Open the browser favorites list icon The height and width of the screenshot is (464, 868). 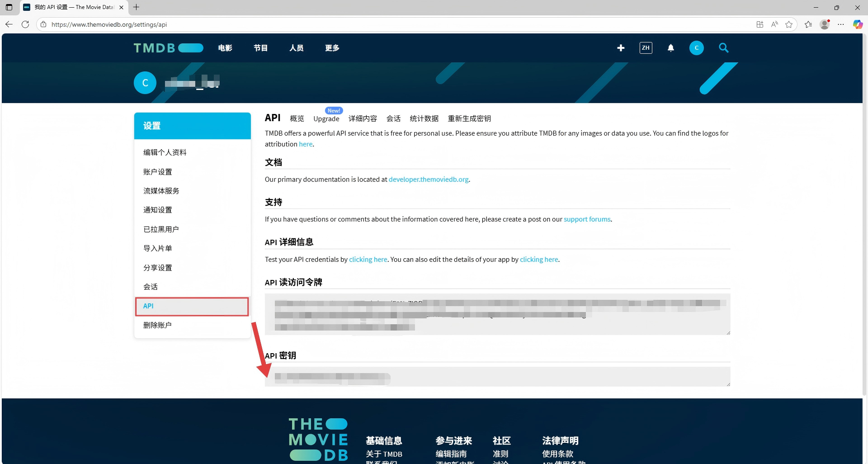click(808, 24)
